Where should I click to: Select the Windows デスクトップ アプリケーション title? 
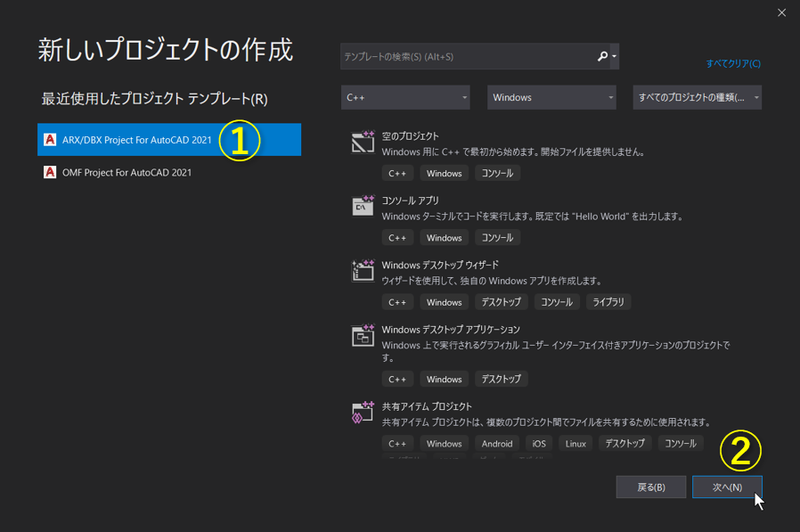pos(451,330)
